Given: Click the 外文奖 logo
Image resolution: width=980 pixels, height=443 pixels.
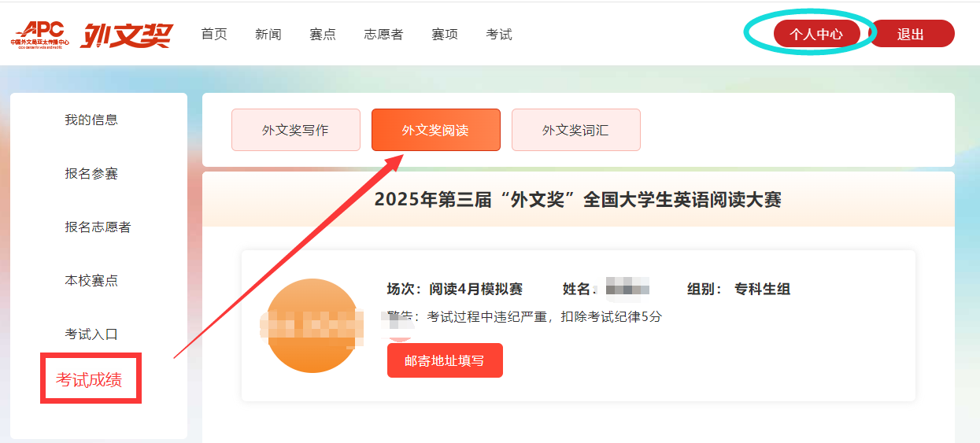Looking at the screenshot, I should click(x=126, y=35).
